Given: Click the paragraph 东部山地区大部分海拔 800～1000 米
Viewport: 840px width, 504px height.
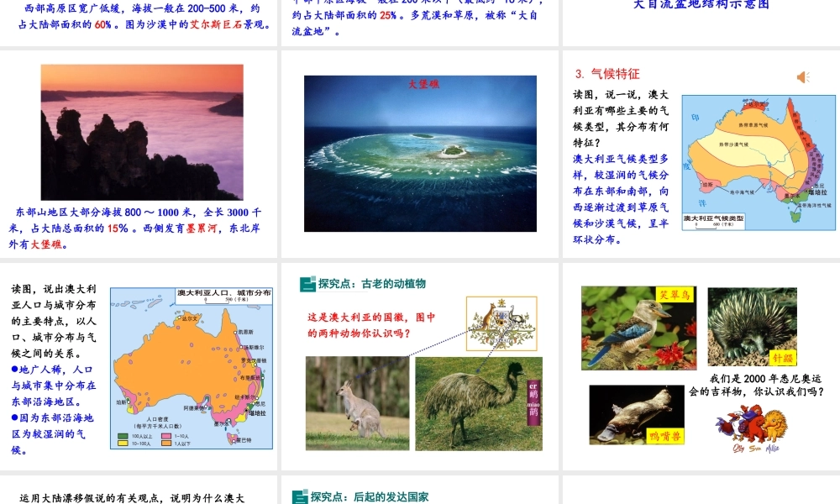Looking at the screenshot, I should click(x=135, y=228).
